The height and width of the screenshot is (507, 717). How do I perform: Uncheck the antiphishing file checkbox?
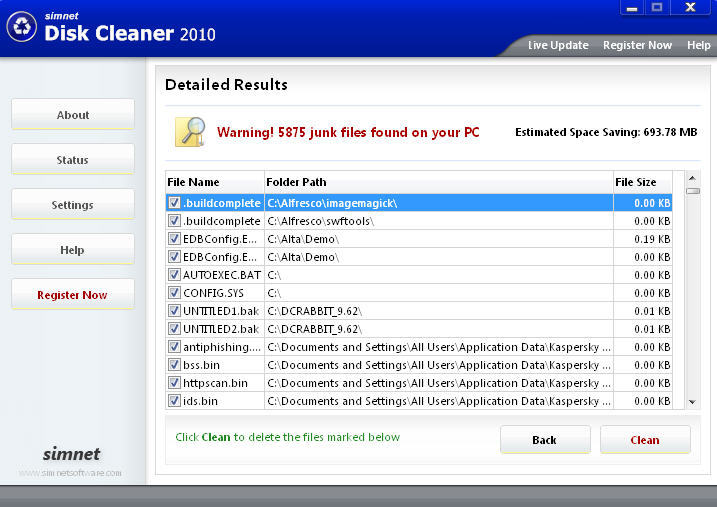point(174,347)
